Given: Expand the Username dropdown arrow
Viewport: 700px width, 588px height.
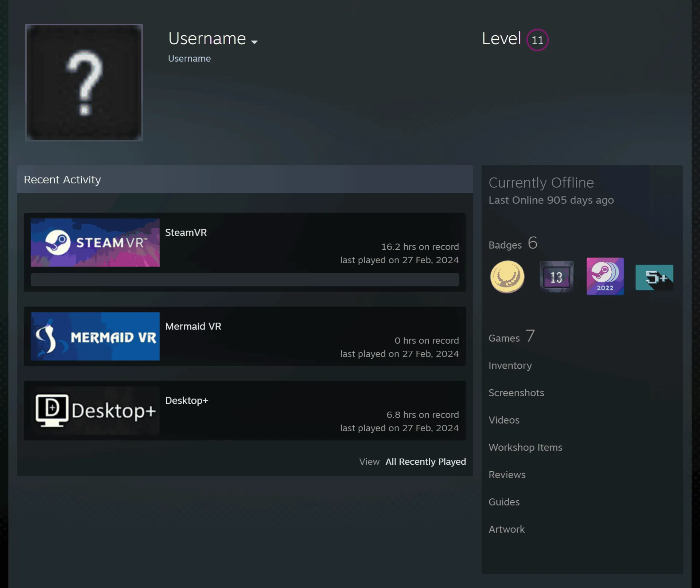Looking at the screenshot, I should [x=254, y=42].
